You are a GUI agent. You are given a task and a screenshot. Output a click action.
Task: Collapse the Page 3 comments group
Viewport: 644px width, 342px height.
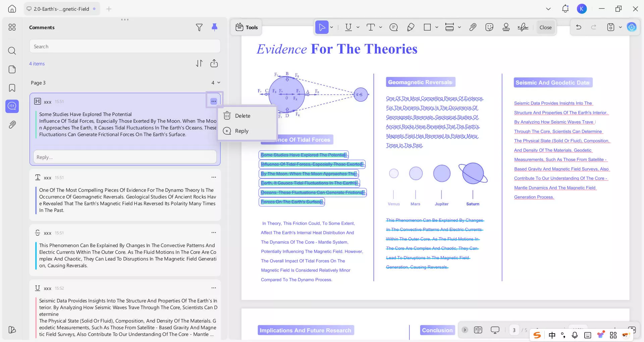point(219,83)
